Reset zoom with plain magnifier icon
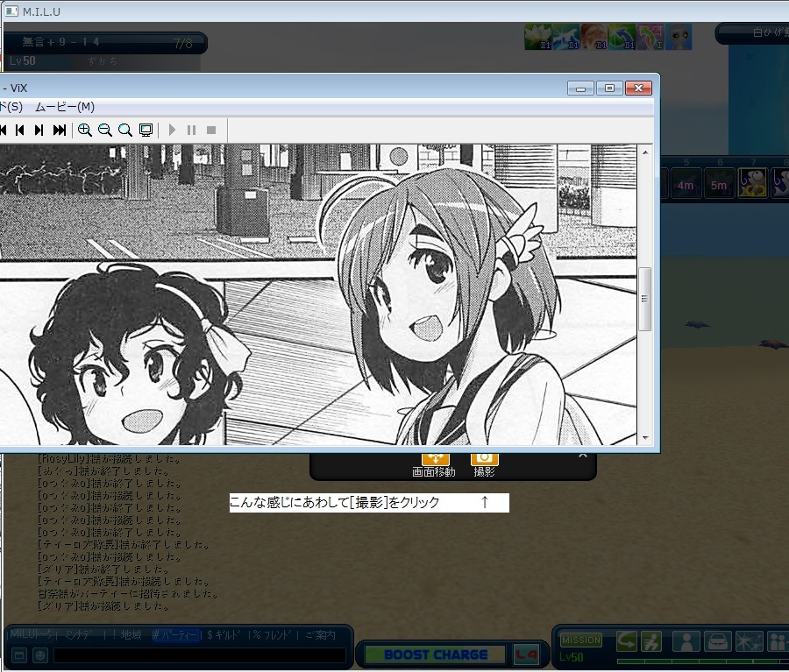The width and height of the screenshot is (789, 672). click(x=124, y=131)
